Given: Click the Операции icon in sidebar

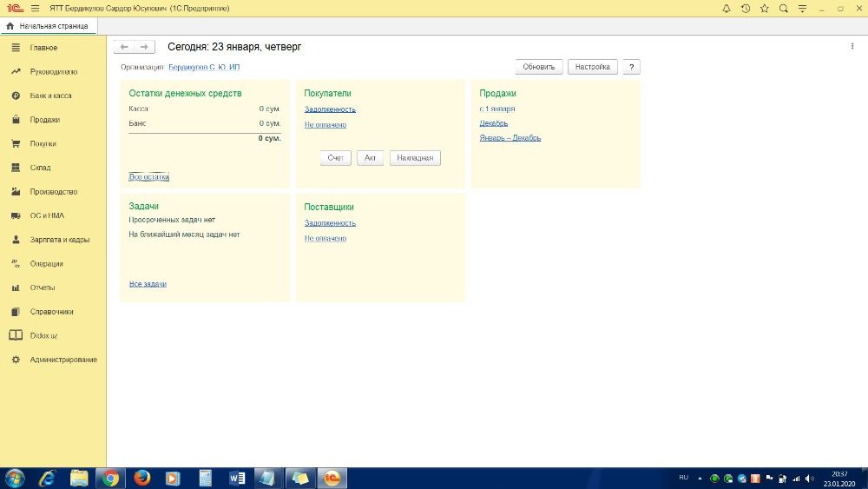Looking at the screenshot, I should [x=16, y=263].
